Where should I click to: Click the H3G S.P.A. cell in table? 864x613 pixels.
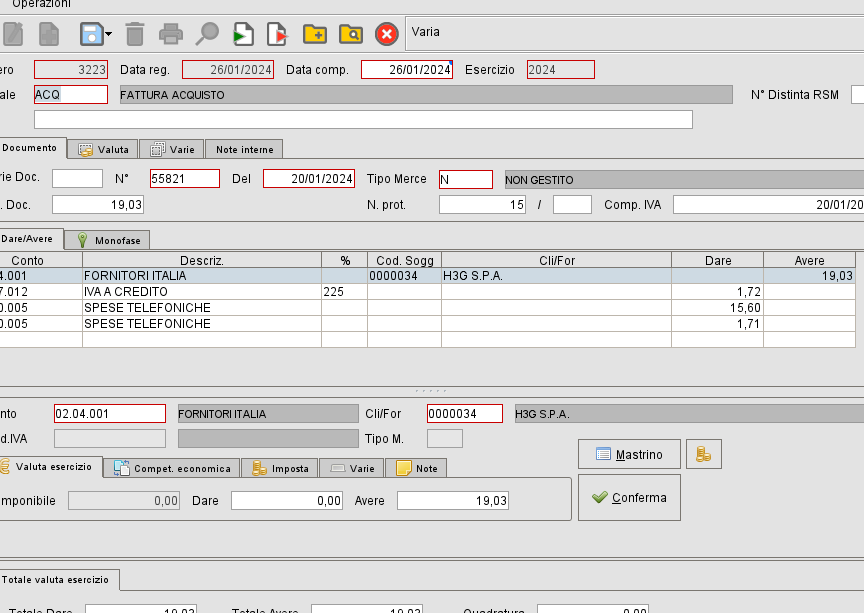pyautogui.click(x=557, y=276)
